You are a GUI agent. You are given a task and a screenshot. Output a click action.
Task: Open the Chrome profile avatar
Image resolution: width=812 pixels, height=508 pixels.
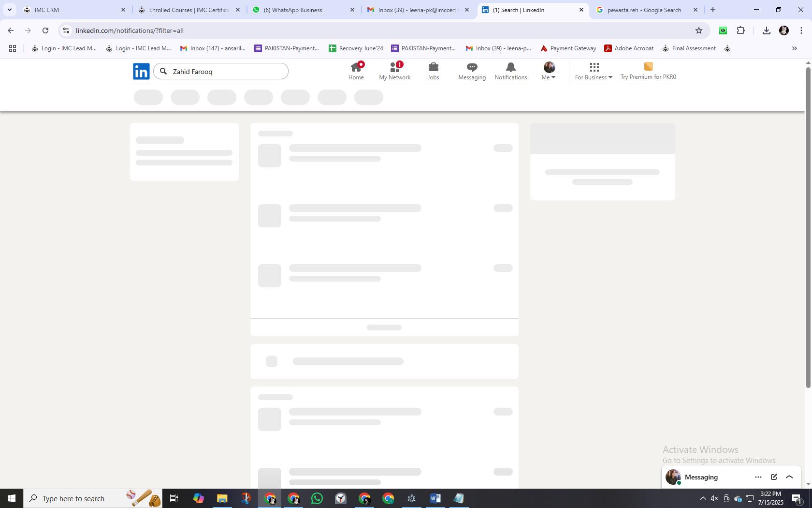coord(784,30)
